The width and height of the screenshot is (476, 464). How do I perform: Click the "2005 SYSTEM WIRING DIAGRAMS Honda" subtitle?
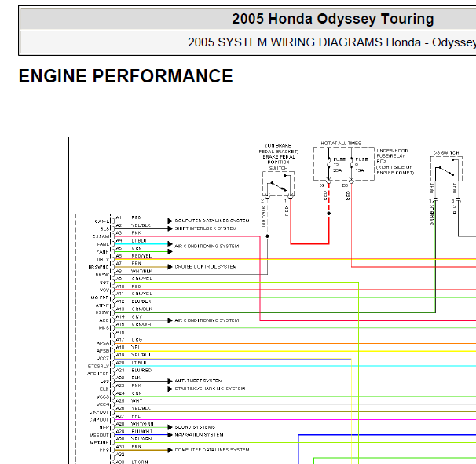tap(304, 42)
